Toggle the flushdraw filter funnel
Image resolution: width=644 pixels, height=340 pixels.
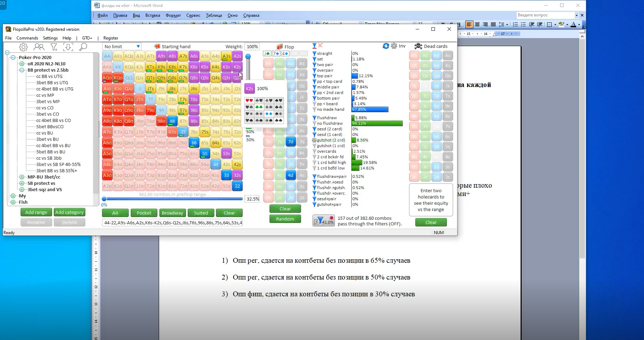314,118
